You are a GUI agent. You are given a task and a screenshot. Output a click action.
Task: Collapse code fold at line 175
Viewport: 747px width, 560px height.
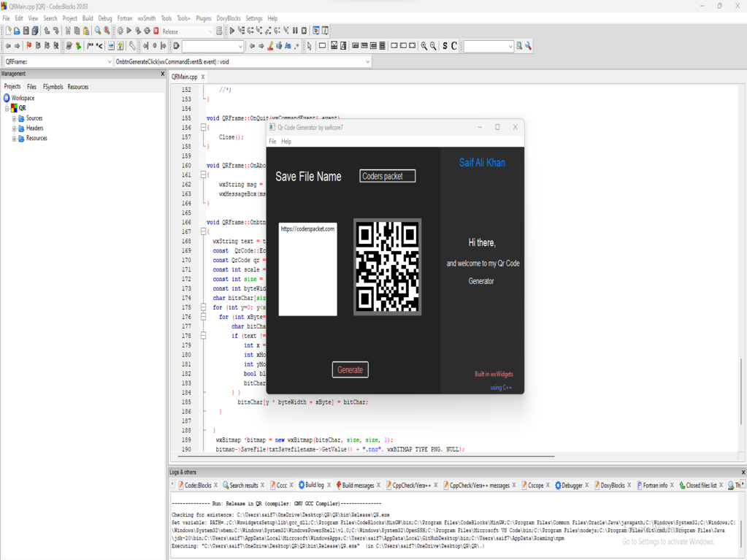pos(203,307)
